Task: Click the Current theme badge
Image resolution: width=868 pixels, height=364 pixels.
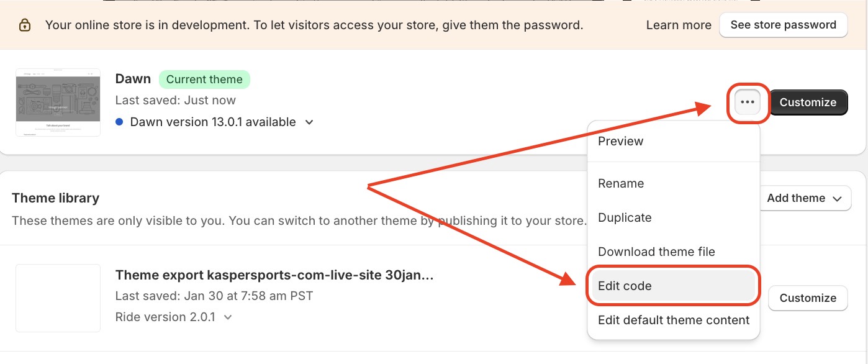Action: pos(204,80)
